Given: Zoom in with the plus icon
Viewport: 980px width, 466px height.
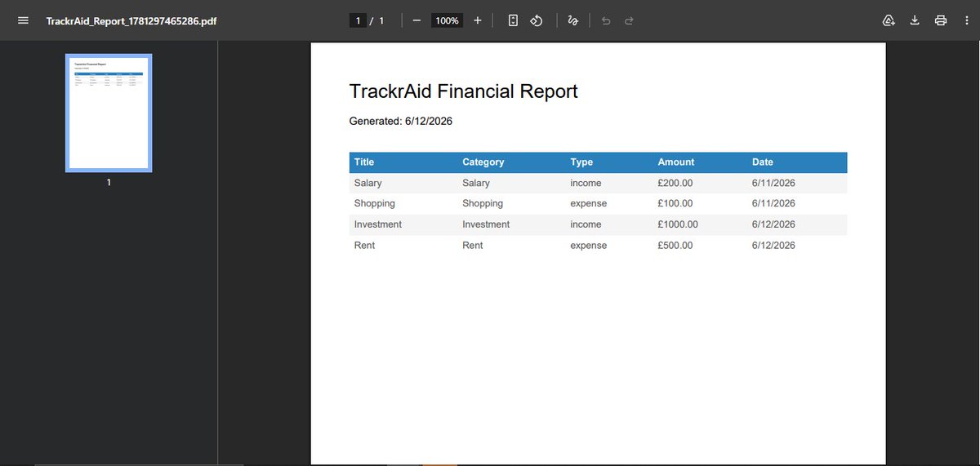Looking at the screenshot, I should click(x=478, y=20).
